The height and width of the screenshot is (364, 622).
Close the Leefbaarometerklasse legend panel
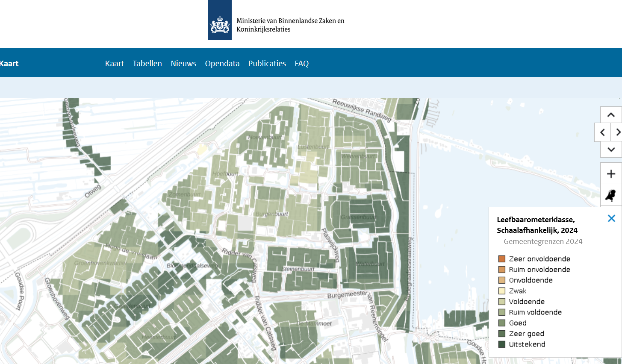(x=611, y=218)
